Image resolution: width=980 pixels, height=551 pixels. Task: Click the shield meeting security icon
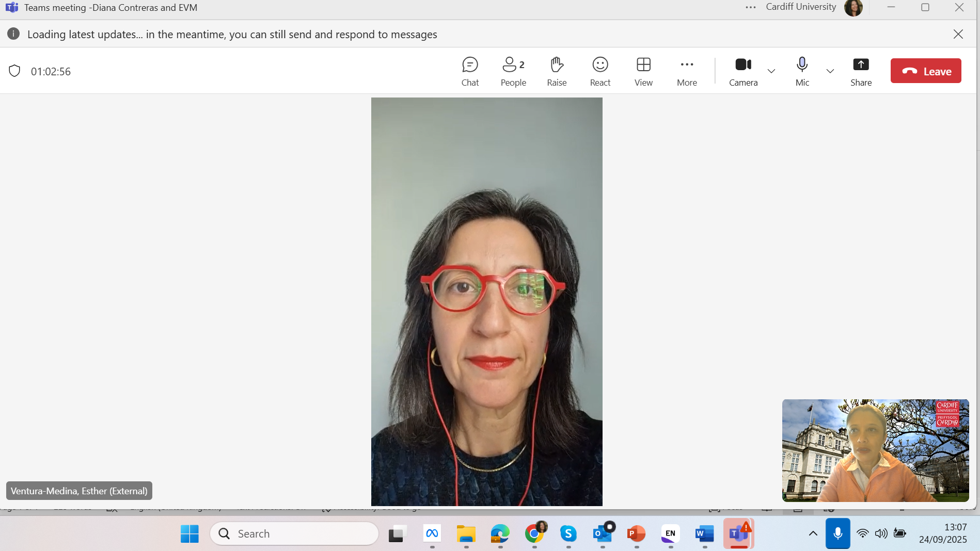[14, 71]
